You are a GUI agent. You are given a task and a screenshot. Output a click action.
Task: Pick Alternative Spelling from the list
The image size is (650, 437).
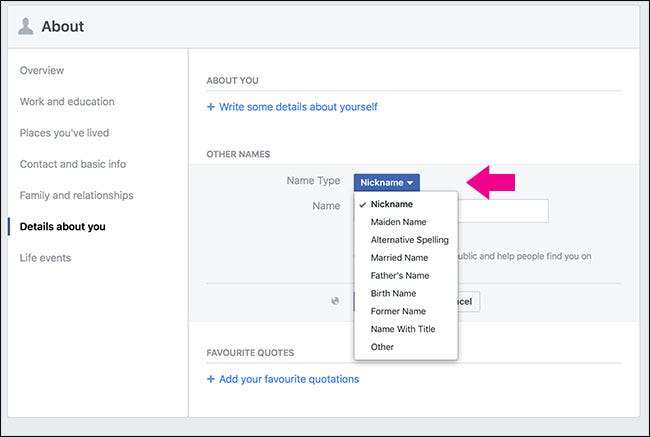pyautogui.click(x=409, y=240)
